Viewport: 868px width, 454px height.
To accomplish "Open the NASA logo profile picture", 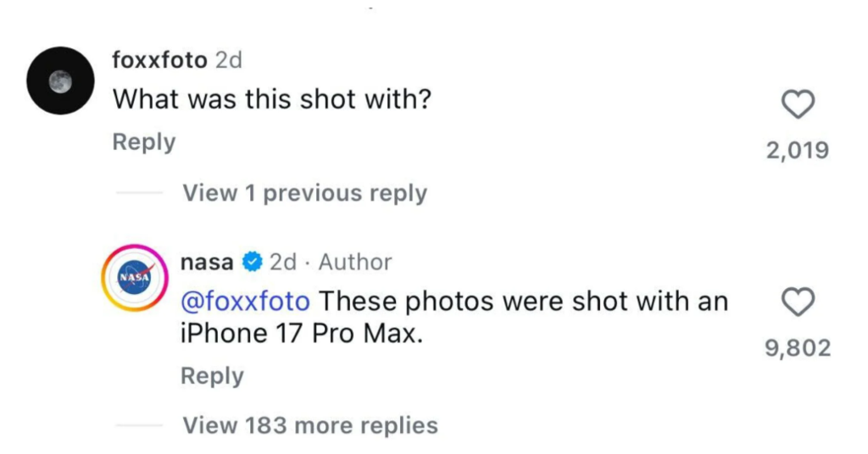I will 133,277.
